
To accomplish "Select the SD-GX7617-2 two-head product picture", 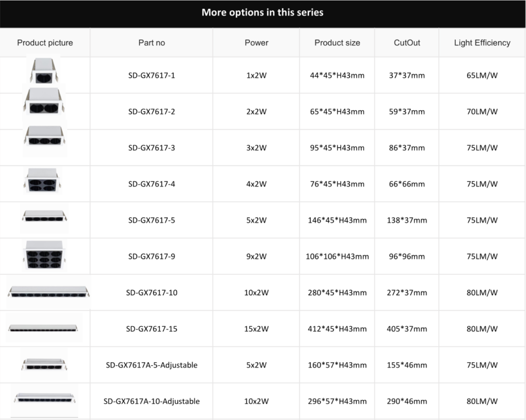I will click(44, 101).
